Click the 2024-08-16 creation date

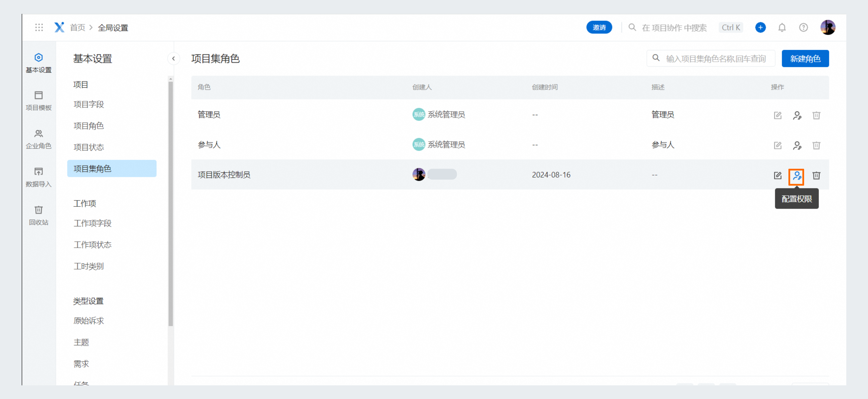[551, 174]
